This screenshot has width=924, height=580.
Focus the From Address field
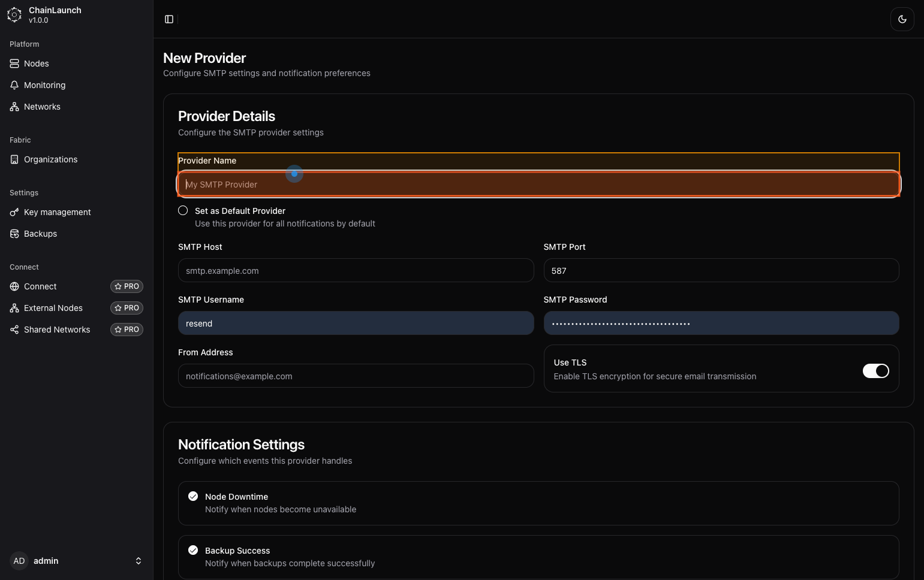coord(356,376)
